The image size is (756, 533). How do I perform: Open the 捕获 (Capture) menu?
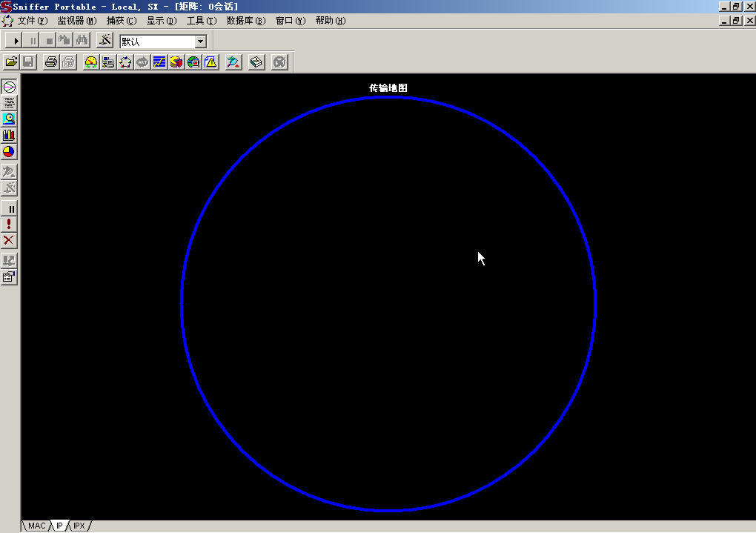121,21
